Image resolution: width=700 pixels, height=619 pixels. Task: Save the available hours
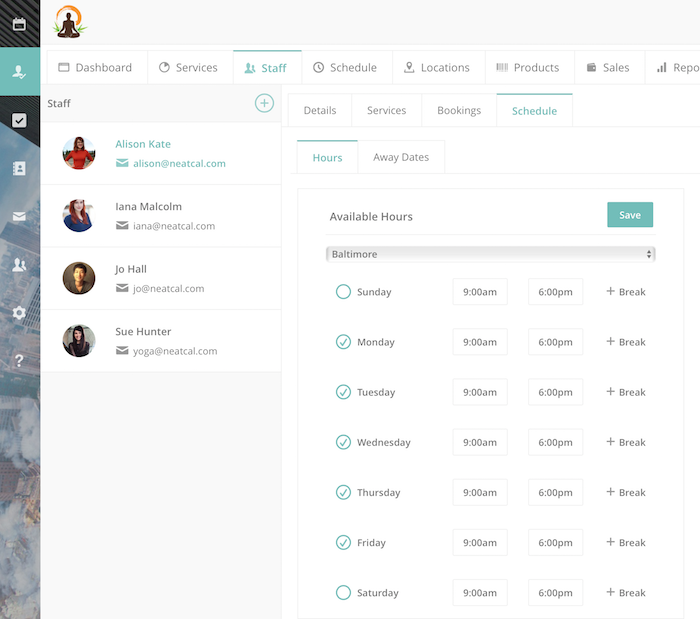coord(630,215)
